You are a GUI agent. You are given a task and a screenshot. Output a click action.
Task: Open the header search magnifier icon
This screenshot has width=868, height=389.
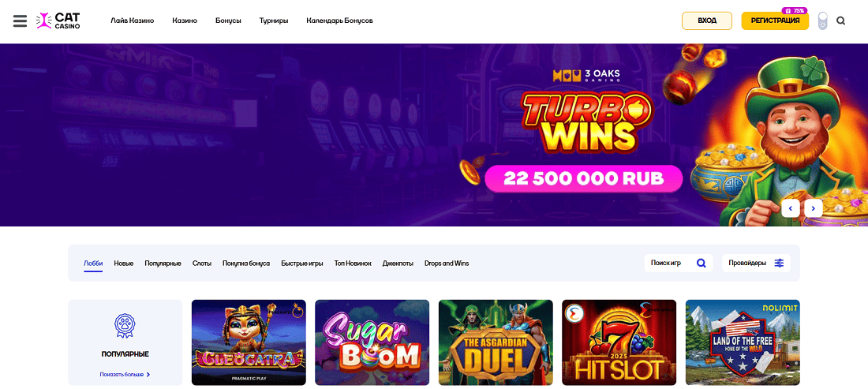[841, 21]
